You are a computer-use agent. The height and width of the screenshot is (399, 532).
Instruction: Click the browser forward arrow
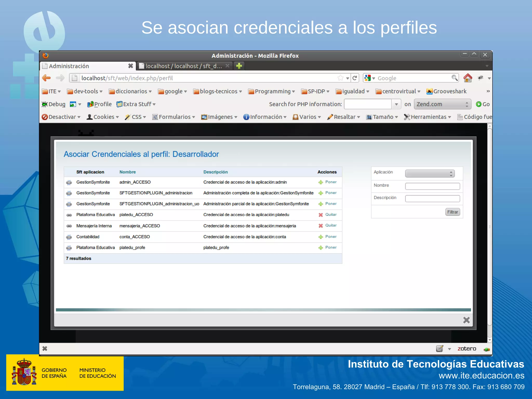pyautogui.click(x=60, y=78)
